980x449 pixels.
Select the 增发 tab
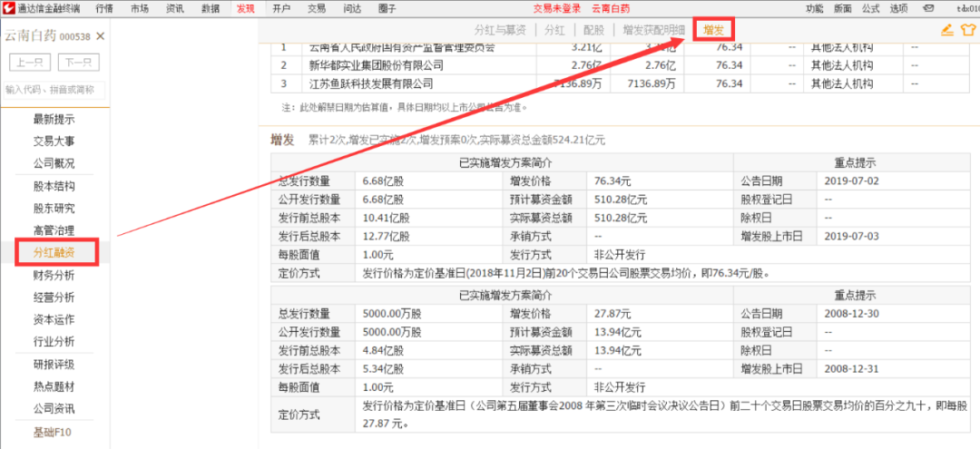(713, 30)
